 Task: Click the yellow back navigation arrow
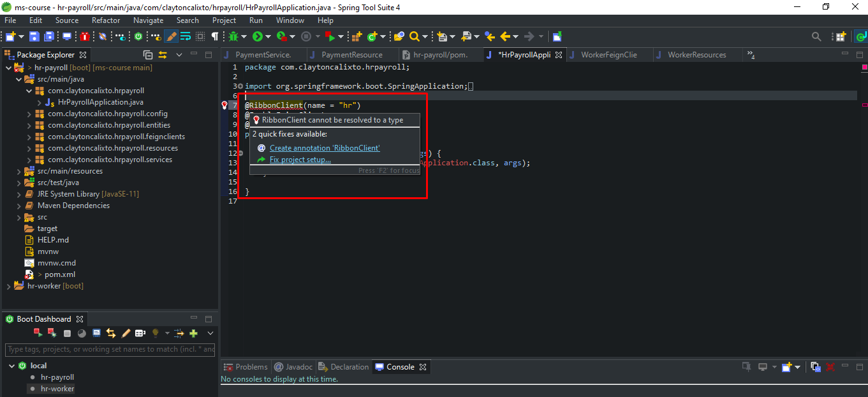pos(506,37)
